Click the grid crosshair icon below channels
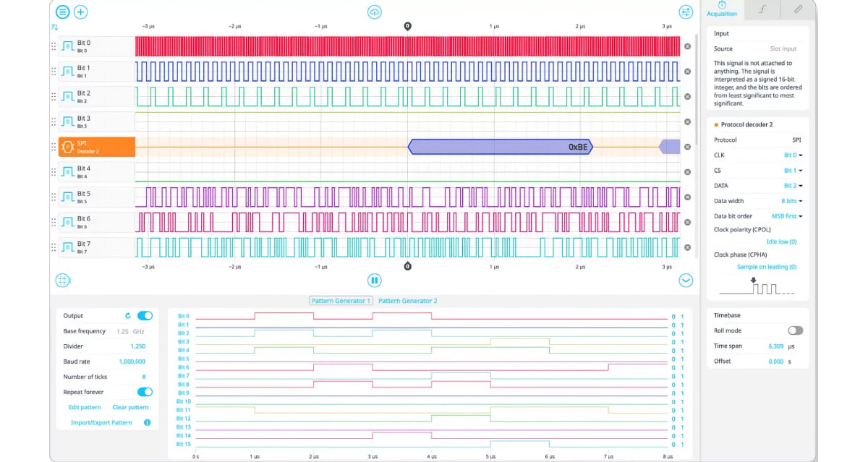This screenshot has height=462, width=868. click(63, 281)
